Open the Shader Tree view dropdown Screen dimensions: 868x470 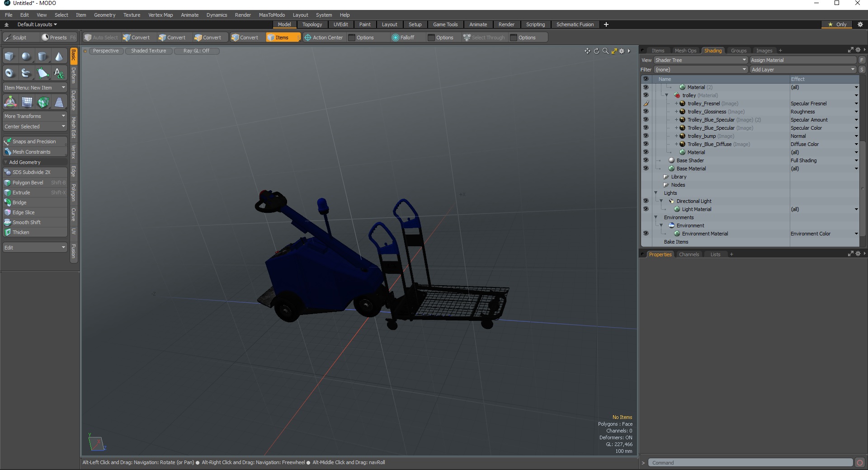click(x=701, y=60)
